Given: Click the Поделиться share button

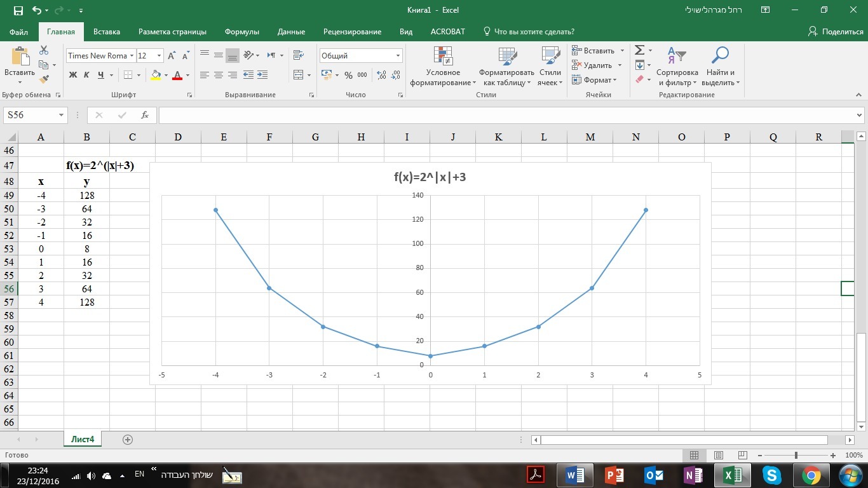Looking at the screenshot, I should [x=835, y=32].
